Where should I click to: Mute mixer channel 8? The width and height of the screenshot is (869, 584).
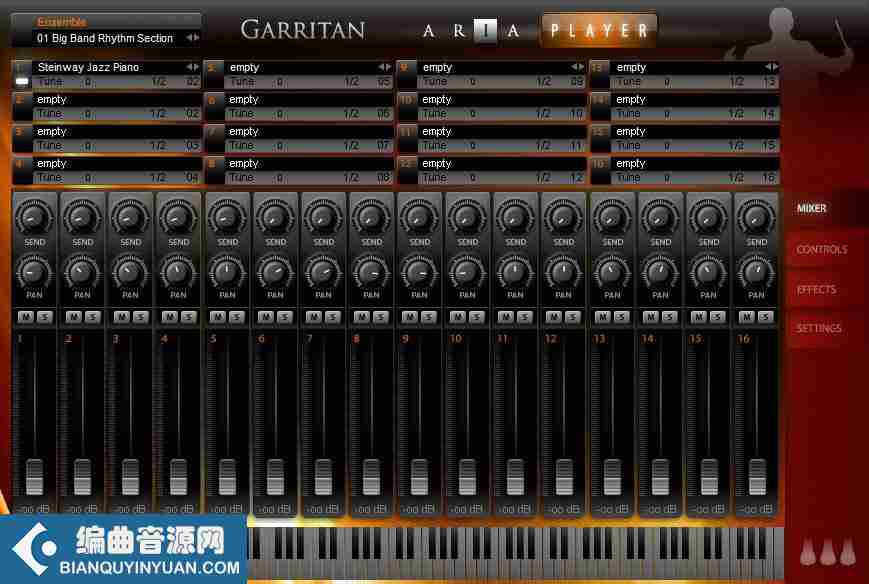coord(362,317)
